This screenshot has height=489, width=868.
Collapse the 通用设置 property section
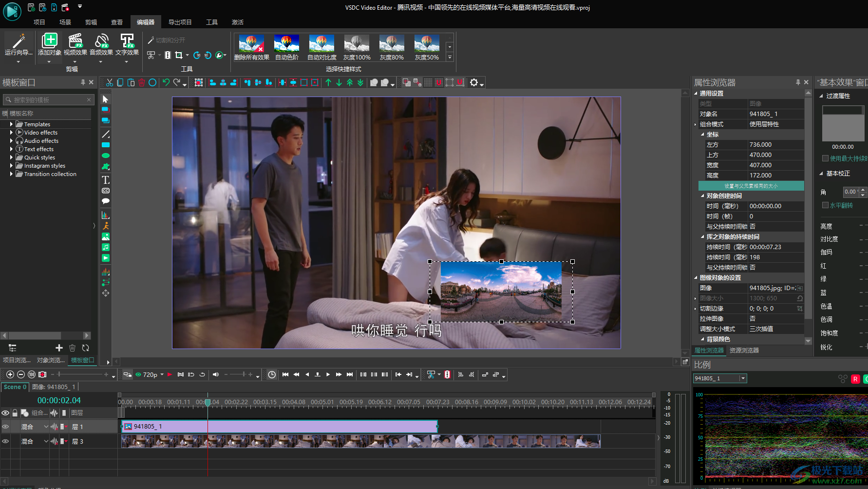pos(696,93)
